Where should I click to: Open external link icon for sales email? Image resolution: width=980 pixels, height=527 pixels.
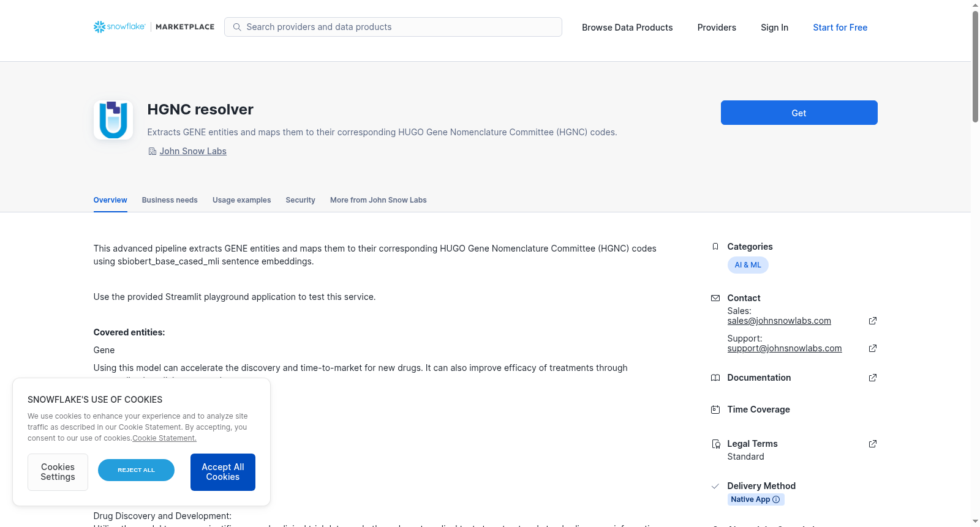(x=873, y=321)
